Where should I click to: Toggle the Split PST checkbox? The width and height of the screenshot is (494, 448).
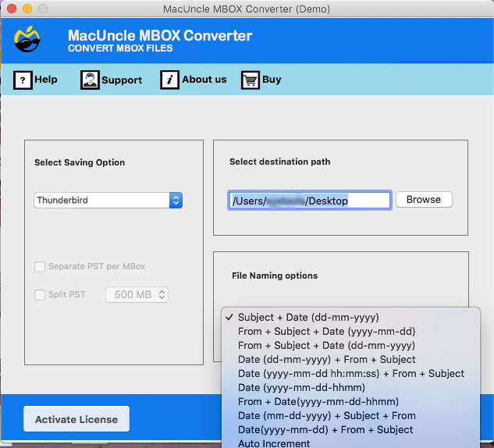click(x=40, y=295)
